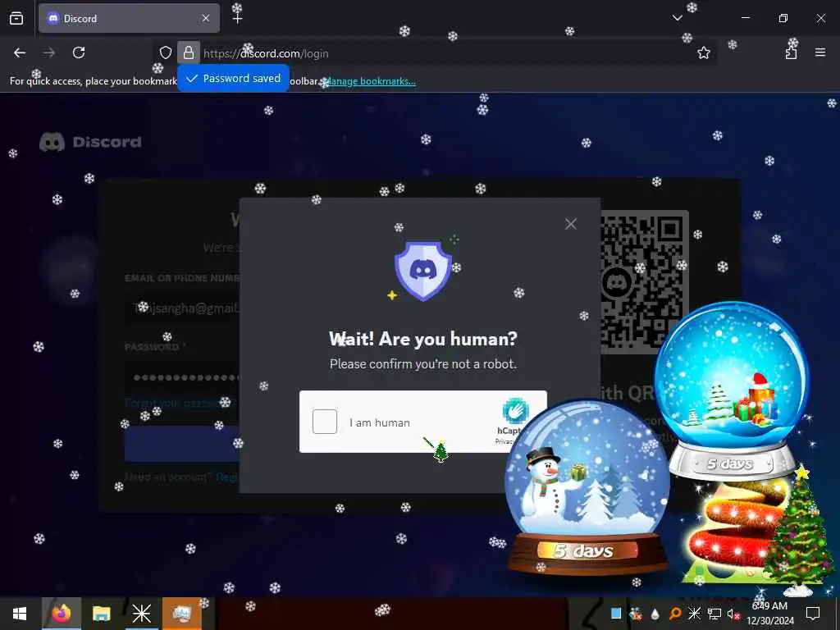Open network status tray icon
The width and height of the screenshot is (840, 630).
tap(714, 614)
